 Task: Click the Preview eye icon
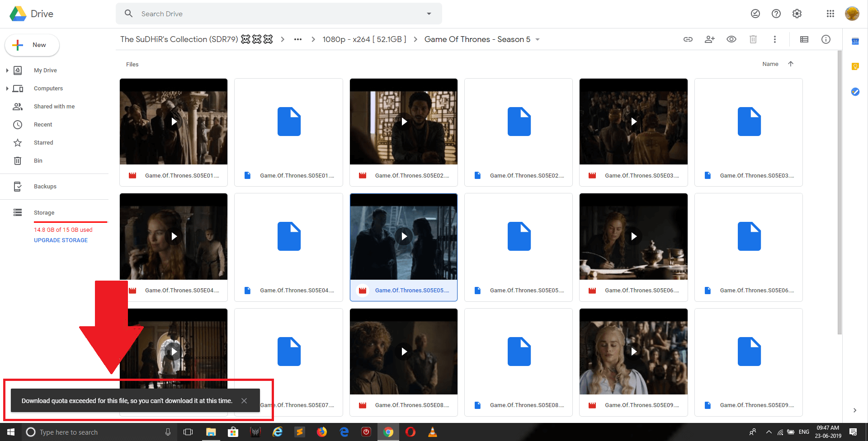(x=731, y=39)
